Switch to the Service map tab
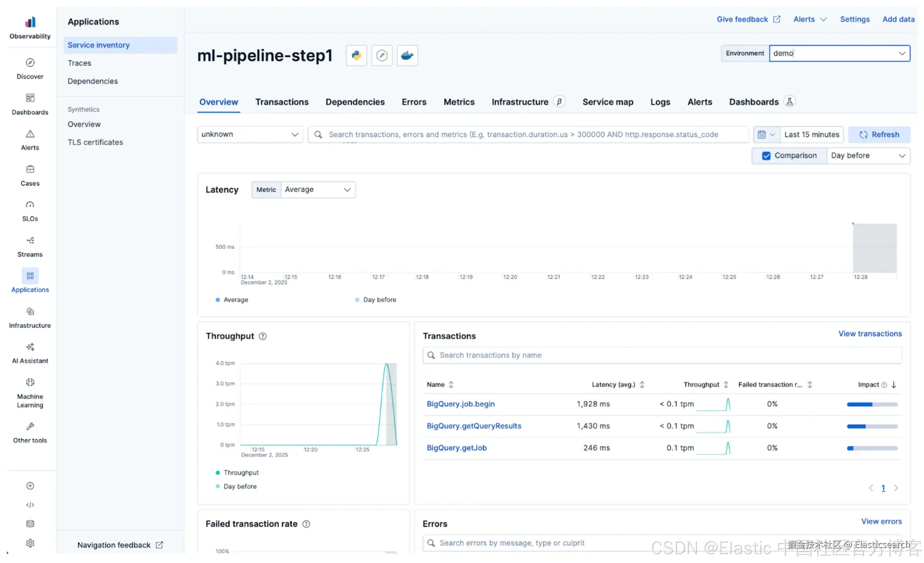The image size is (924, 563). tap(608, 102)
